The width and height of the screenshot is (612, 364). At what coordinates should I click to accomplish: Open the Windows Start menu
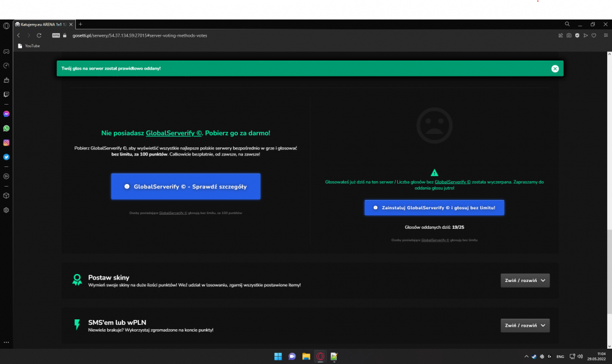278,356
